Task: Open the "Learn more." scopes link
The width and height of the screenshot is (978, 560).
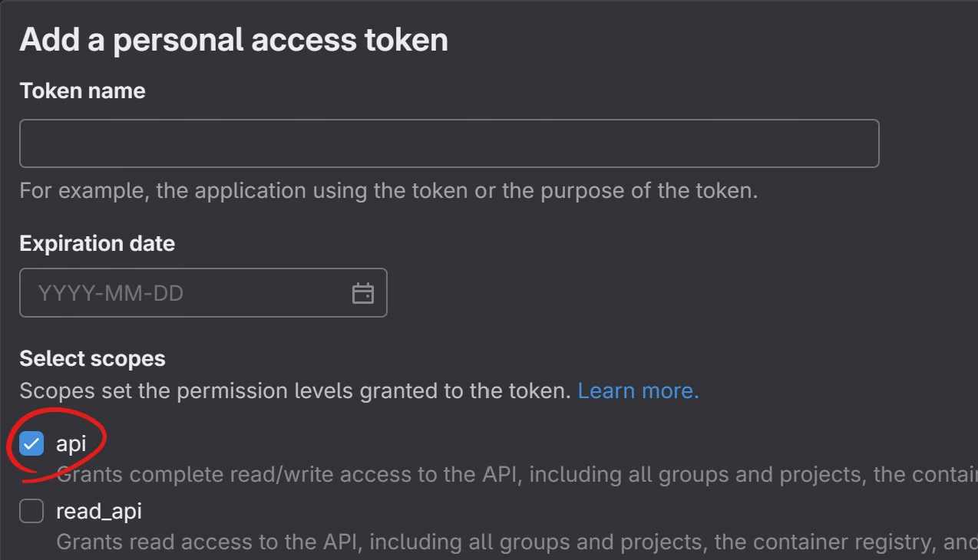Action: (x=638, y=391)
